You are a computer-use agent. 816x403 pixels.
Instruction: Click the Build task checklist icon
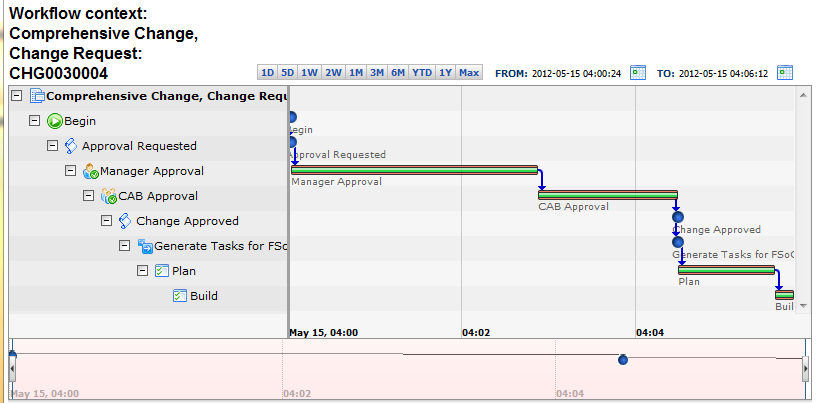tap(180, 296)
